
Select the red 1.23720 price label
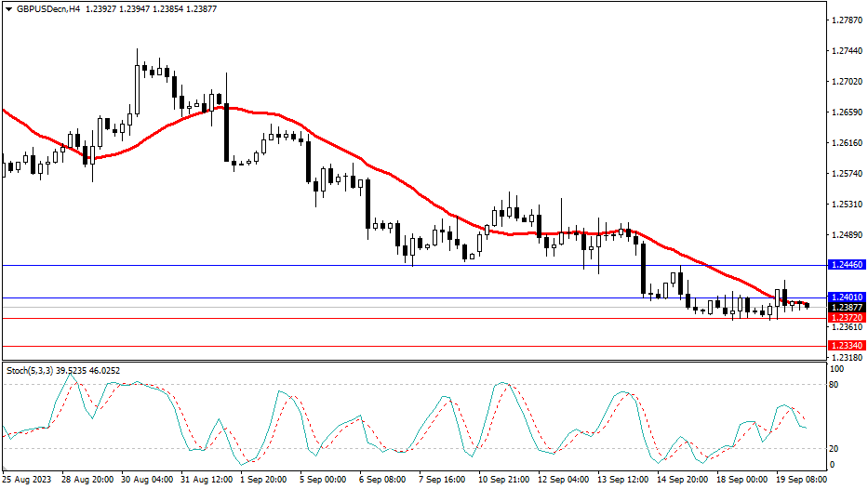click(847, 318)
